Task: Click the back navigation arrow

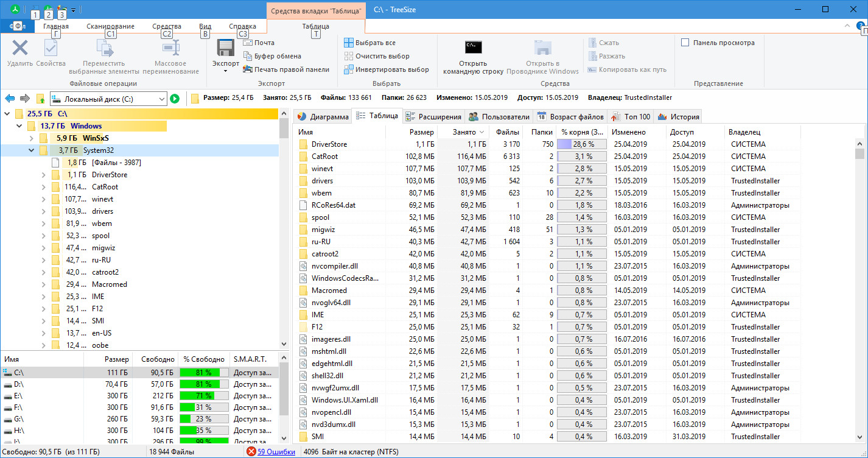Action: point(10,99)
